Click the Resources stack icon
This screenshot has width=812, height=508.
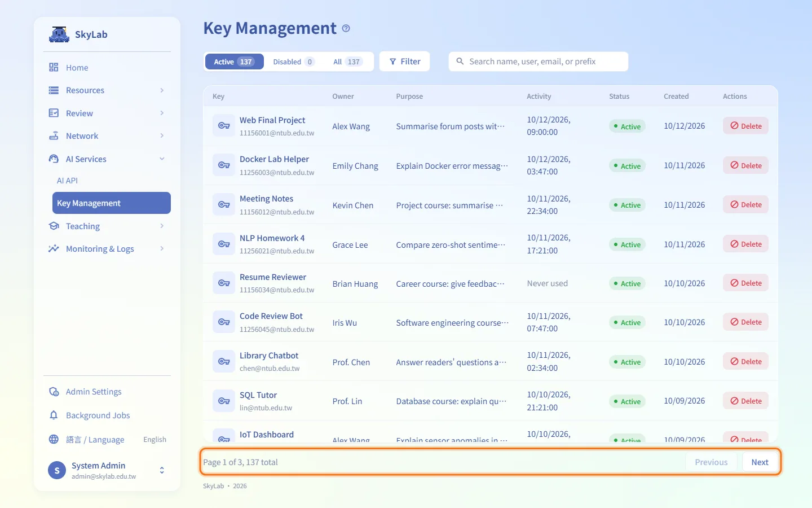pos(54,90)
